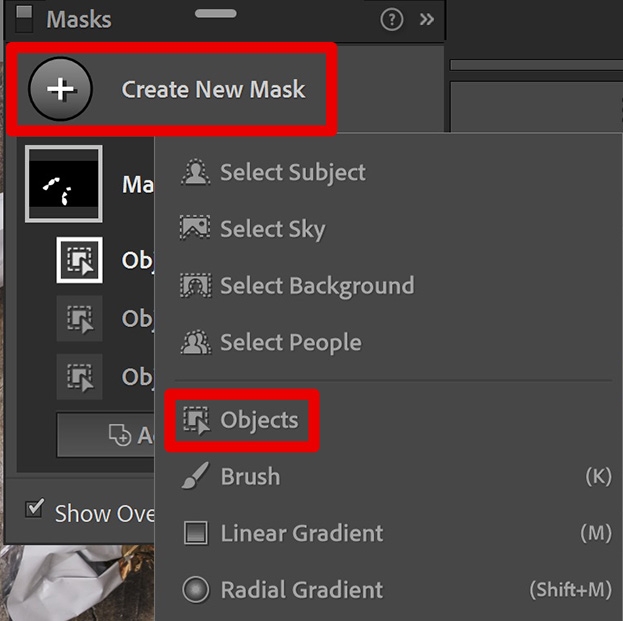Click the Add button below object list
The width and height of the screenshot is (623, 621).
click(x=105, y=435)
